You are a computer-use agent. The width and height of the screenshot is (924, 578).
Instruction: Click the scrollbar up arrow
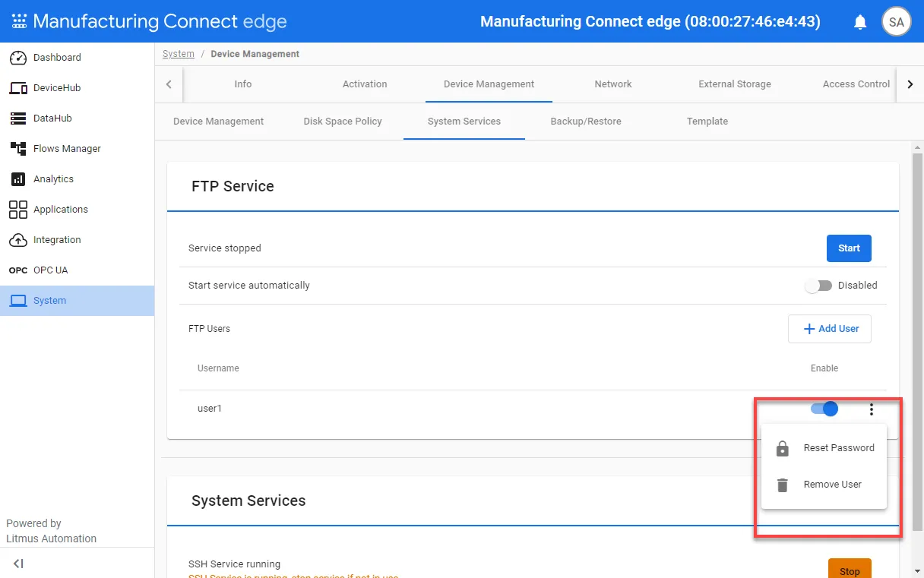(x=917, y=147)
